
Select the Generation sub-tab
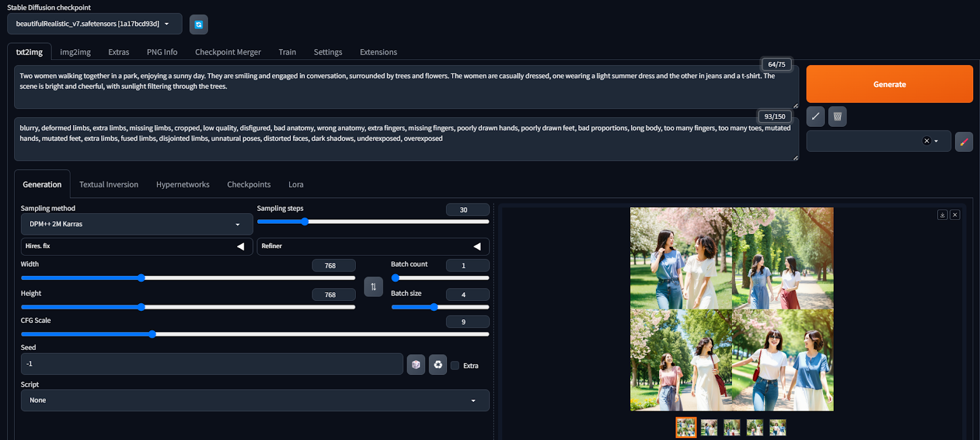(42, 184)
